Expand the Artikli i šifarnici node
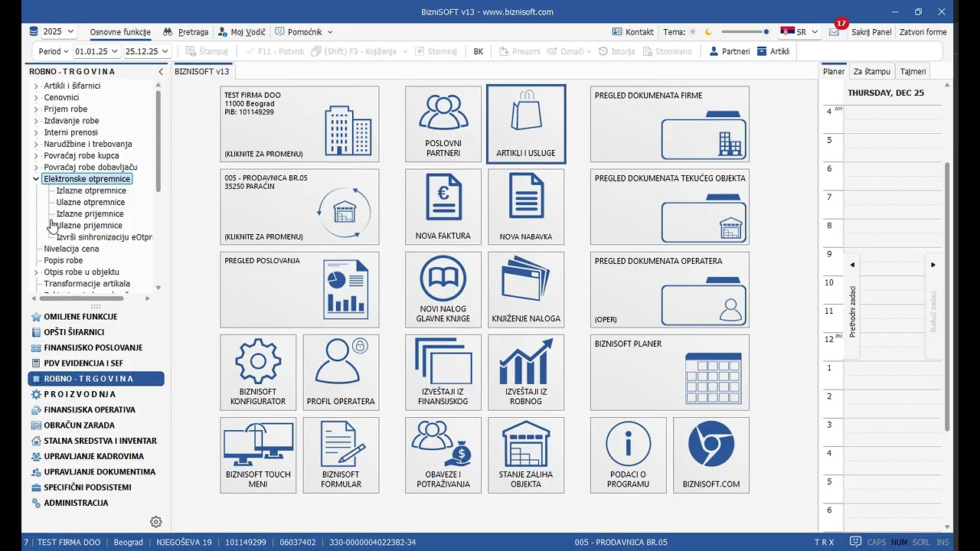This screenshot has width=980, height=551. coord(36,86)
